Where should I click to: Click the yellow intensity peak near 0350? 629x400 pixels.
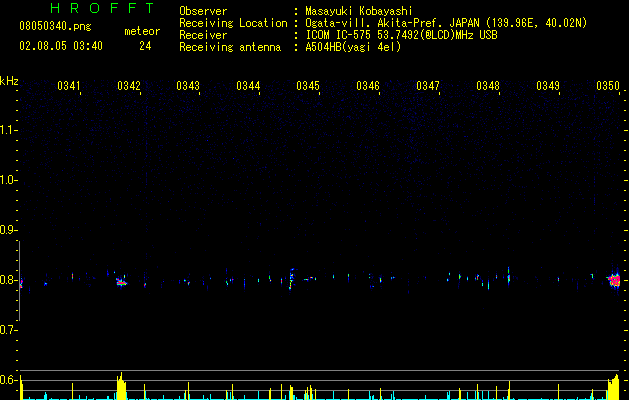614,387
